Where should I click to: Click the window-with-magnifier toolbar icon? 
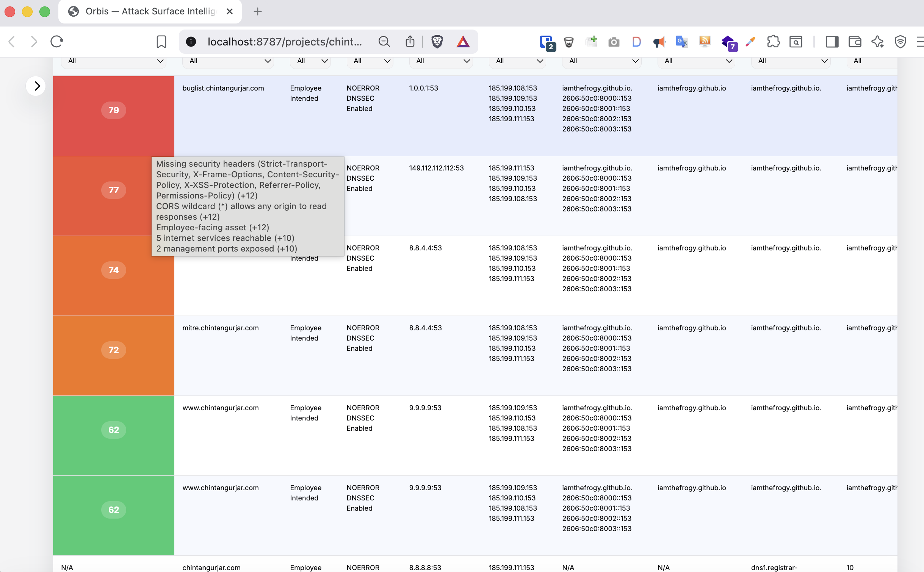coord(796,42)
